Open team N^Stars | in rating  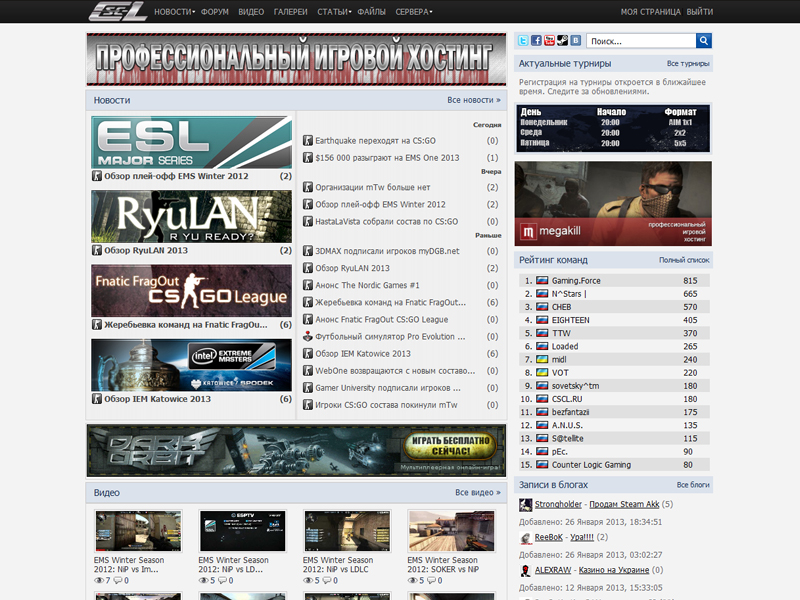(569, 294)
